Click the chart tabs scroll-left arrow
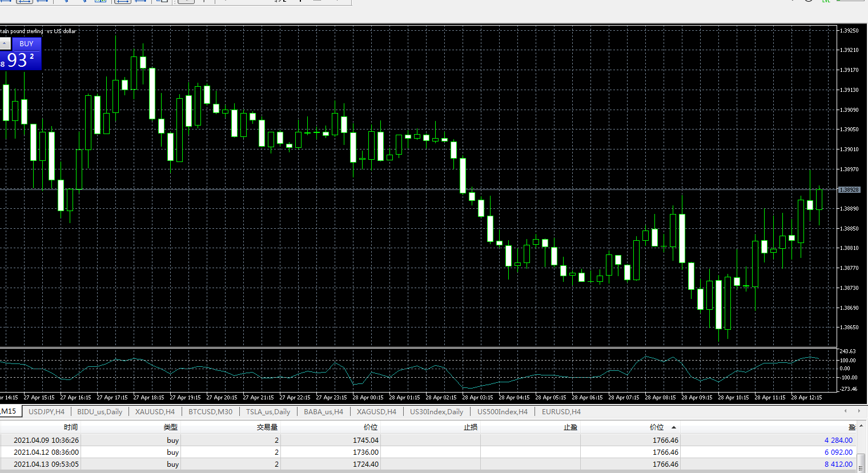This screenshot has width=868, height=473. pyautogui.click(x=845, y=411)
